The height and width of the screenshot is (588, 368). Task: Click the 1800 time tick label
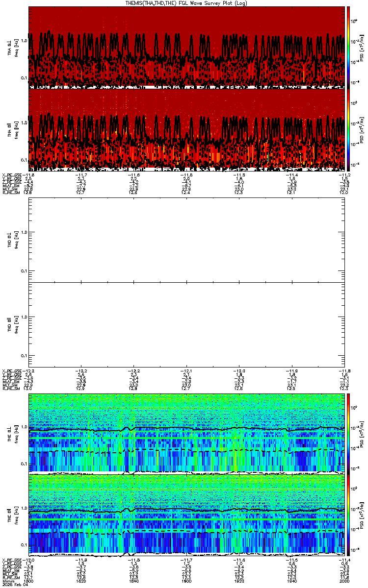[29, 581]
